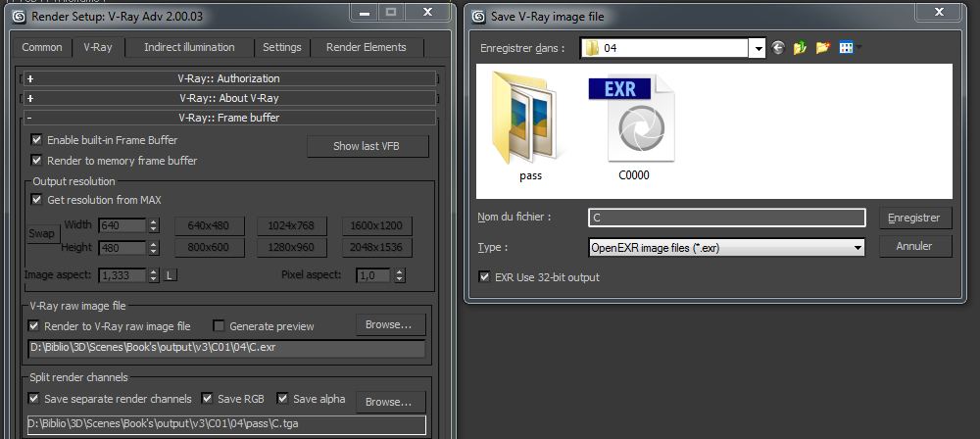Click the Enregistrer save button
The image size is (980, 439).
tap(915, 219)
